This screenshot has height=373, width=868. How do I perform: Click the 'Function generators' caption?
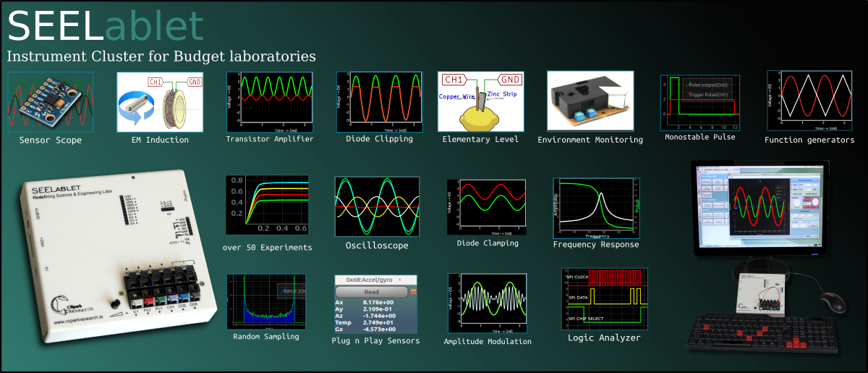[809, 140]
